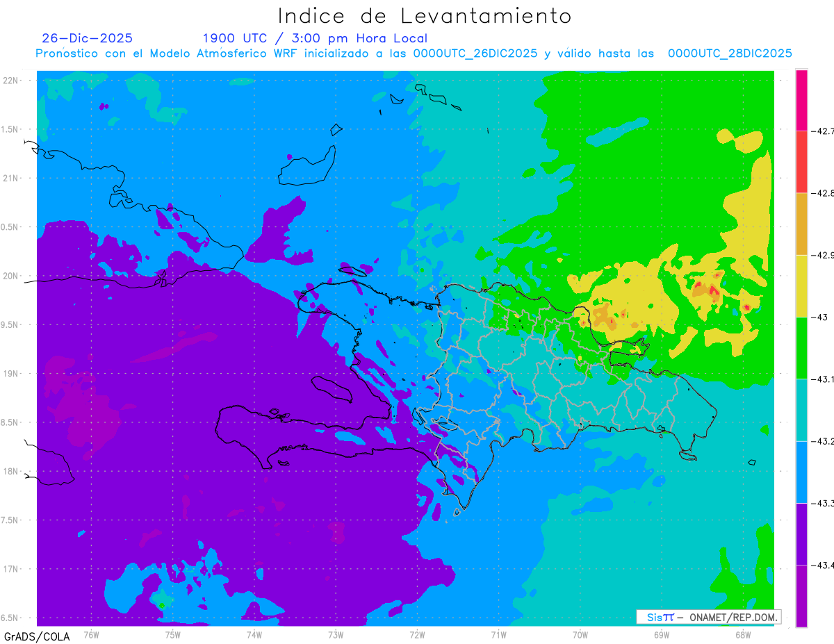Click the red legend segment below -42.7
This screenshot has height=644, width=834.
(x=801, y=162)
